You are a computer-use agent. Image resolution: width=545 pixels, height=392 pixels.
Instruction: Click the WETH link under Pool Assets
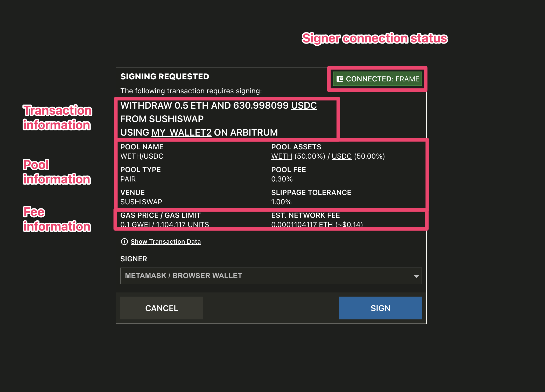281,156
